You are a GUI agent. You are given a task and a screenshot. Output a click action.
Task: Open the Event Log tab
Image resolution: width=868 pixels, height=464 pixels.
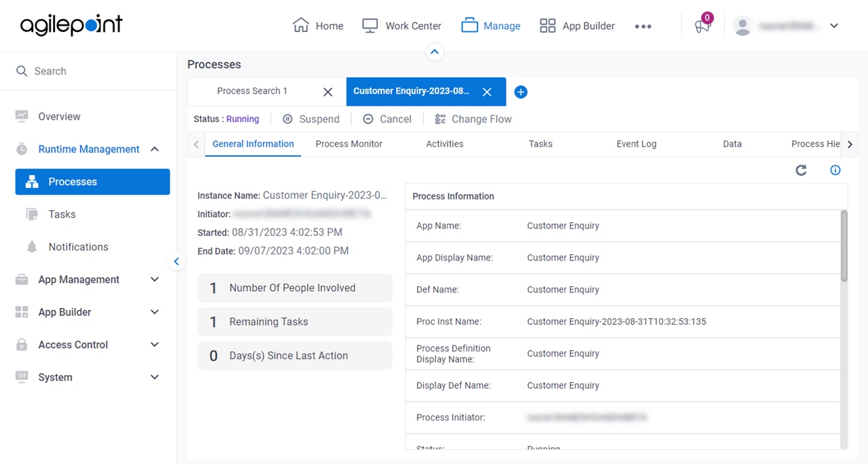pos(636,144)
